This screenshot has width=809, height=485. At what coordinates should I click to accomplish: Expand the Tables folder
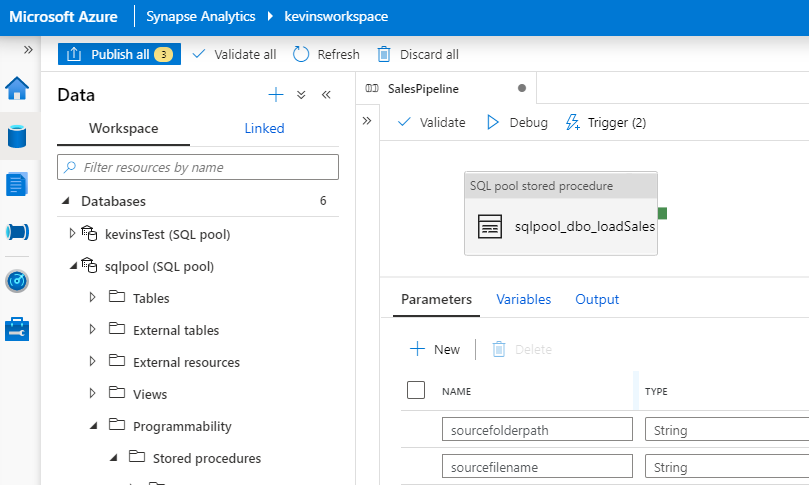(x=92, y=298)
